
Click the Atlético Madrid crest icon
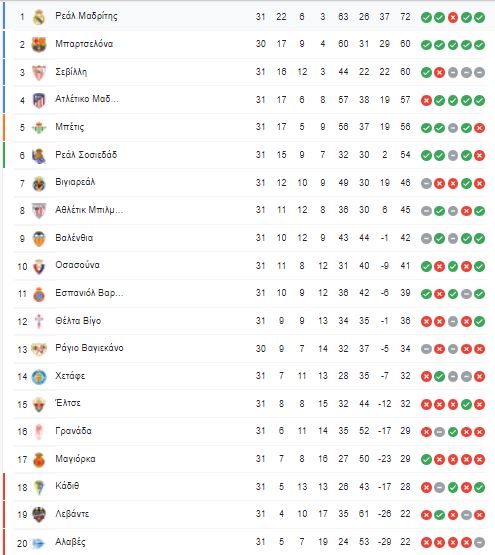pos(39,100)
